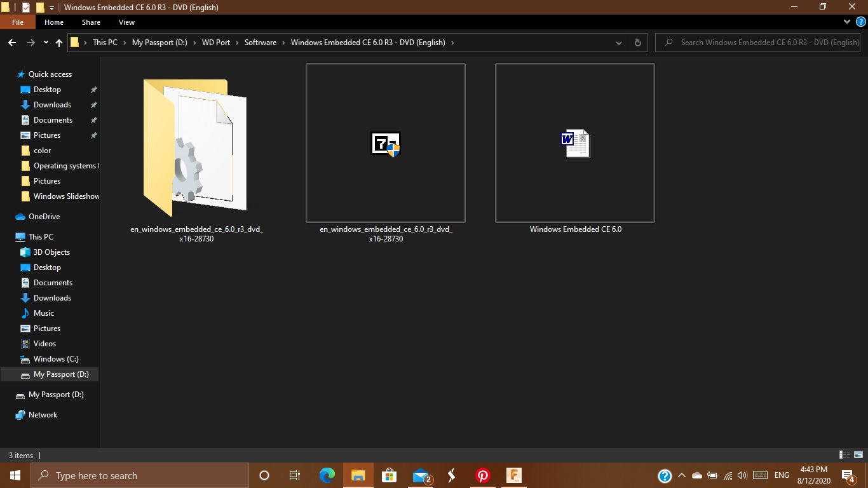
Task: Switch to large icons view in status bar
Action: (858, 455)
